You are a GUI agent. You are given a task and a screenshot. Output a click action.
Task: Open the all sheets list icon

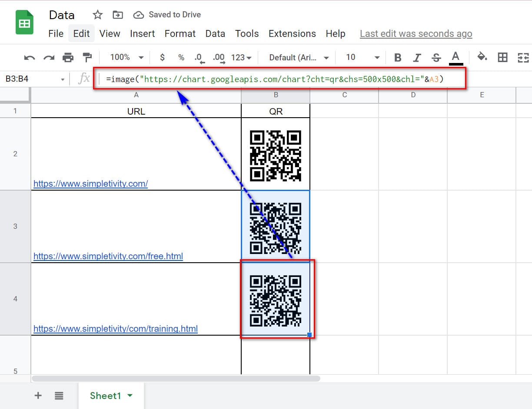click(x=59, y=396)
